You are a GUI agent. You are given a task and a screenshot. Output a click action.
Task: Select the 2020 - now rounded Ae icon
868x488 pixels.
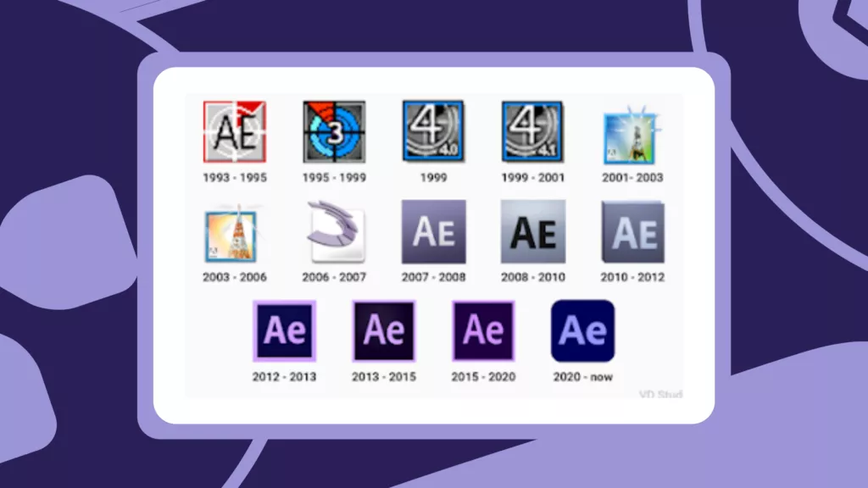point(583,331)
